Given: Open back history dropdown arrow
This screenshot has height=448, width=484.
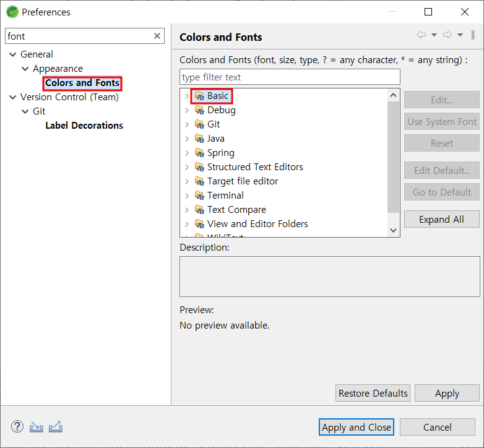Looking at the screenshot, I should tap(434, 35).
